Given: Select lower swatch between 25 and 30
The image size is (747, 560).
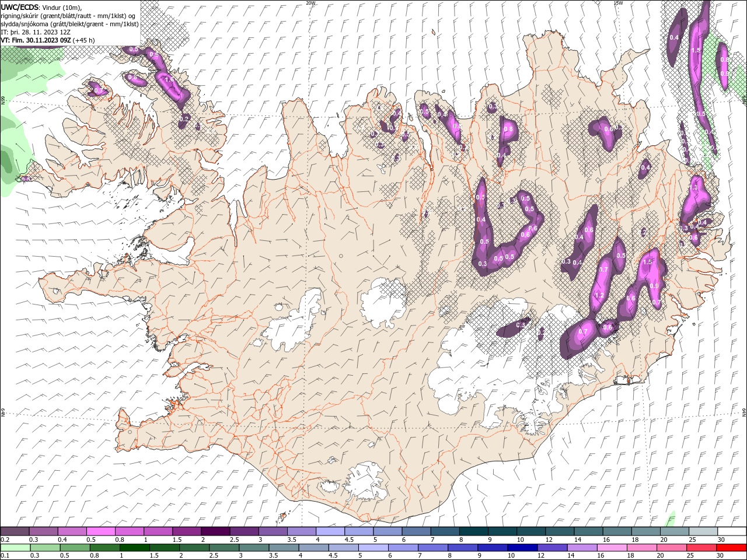Looking at the screenshot, I should click(x=701, y=548).
